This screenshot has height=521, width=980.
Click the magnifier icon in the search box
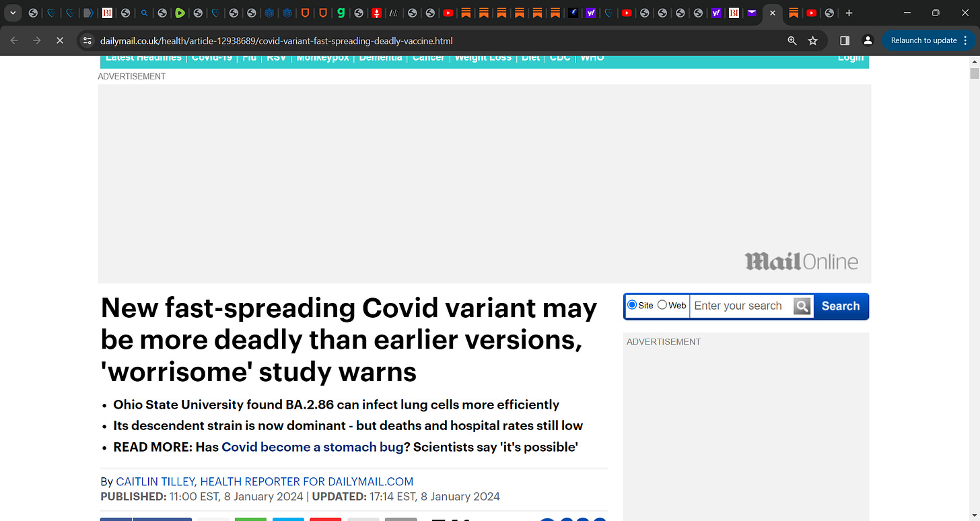click(x=802, y=306)
